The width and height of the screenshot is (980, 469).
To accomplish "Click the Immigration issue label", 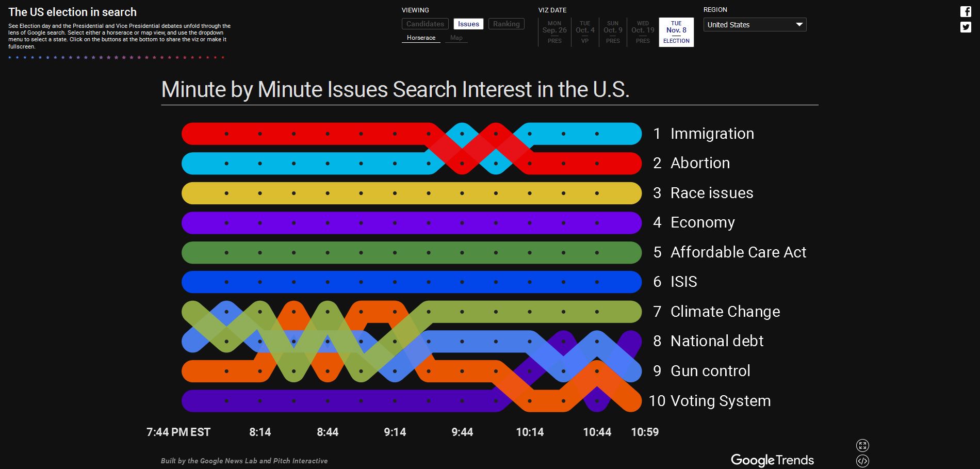I will (x=712, y=134).
